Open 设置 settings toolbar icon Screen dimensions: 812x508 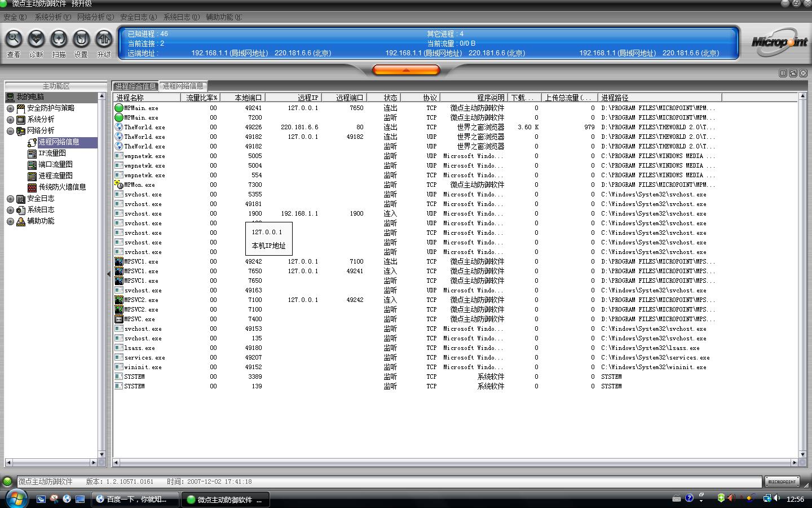(81, 39)
